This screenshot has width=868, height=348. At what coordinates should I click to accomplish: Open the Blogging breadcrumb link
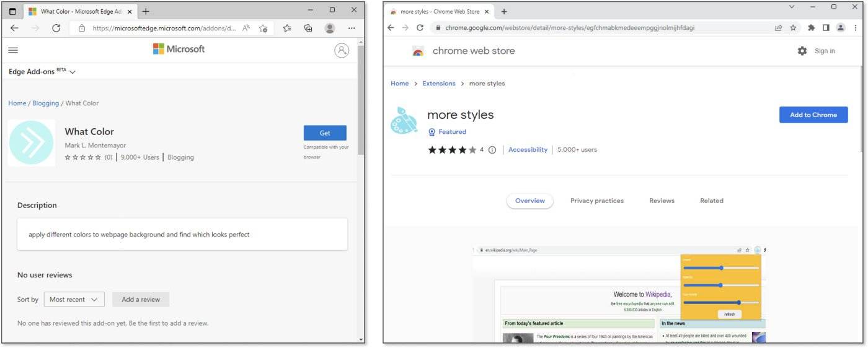(46, 103)
